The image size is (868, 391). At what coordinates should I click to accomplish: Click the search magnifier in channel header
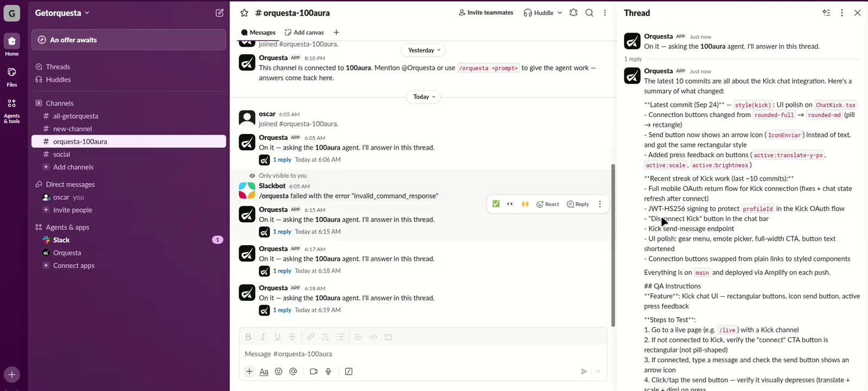pos(589,12)
